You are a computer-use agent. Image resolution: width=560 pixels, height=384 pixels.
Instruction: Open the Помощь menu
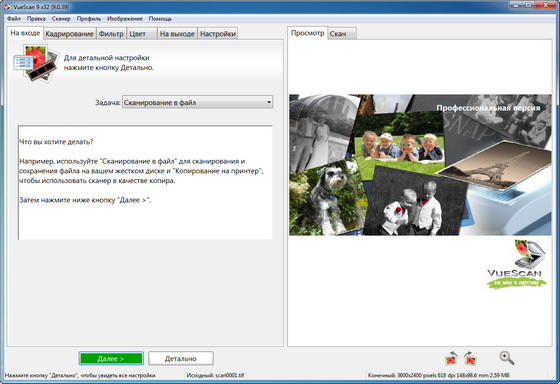pos(160,19)
